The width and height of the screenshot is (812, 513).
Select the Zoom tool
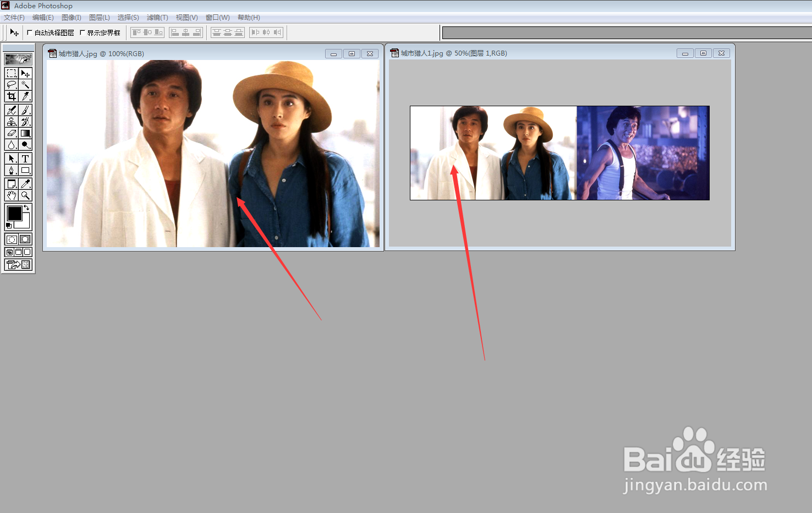(25, 195)
